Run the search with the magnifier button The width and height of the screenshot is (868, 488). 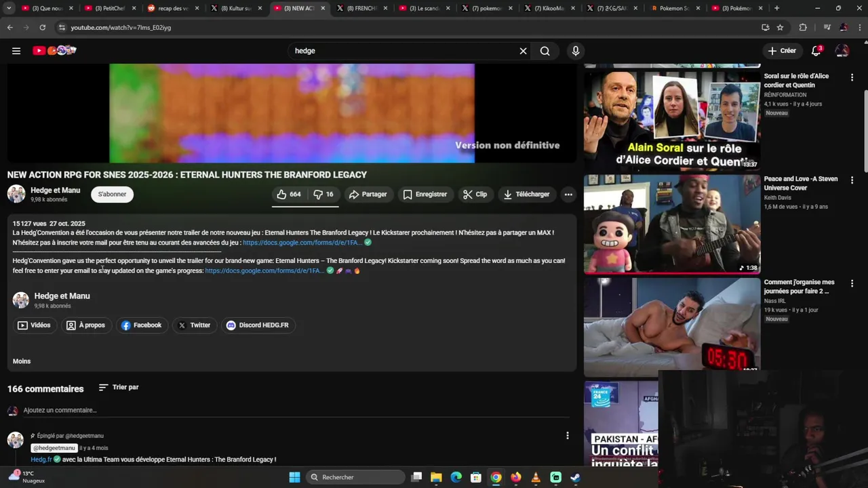coord(545,51)
